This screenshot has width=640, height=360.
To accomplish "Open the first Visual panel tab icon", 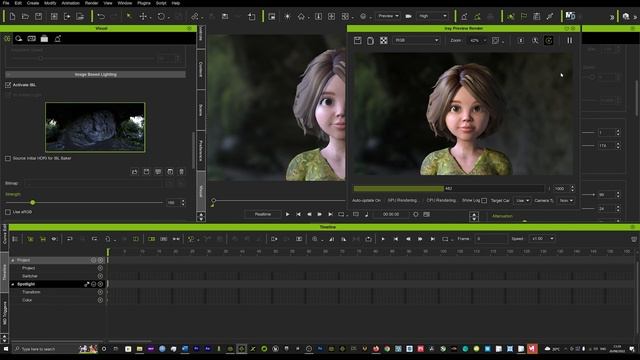I will click(x=7, y=38).
